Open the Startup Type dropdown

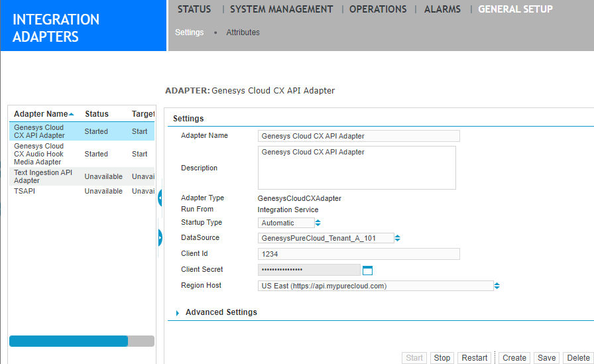click(286, 223)
